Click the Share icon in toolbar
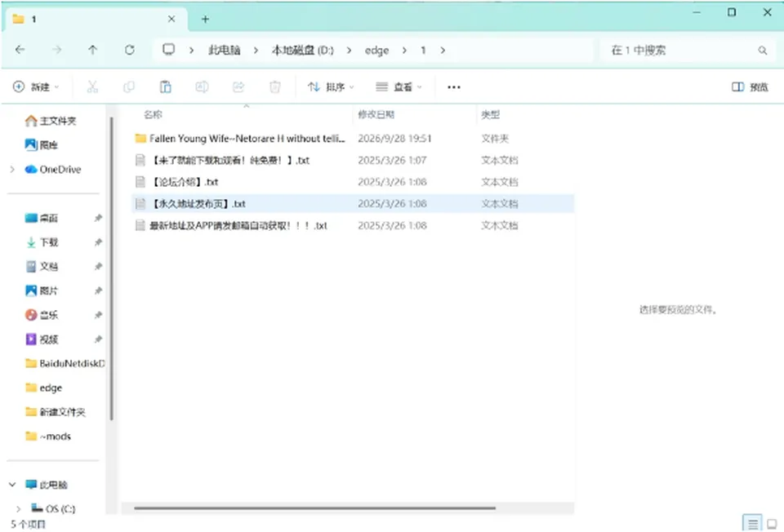Image resolution: width=784 pixels, height=532 pixels. (x=238, y=87)
